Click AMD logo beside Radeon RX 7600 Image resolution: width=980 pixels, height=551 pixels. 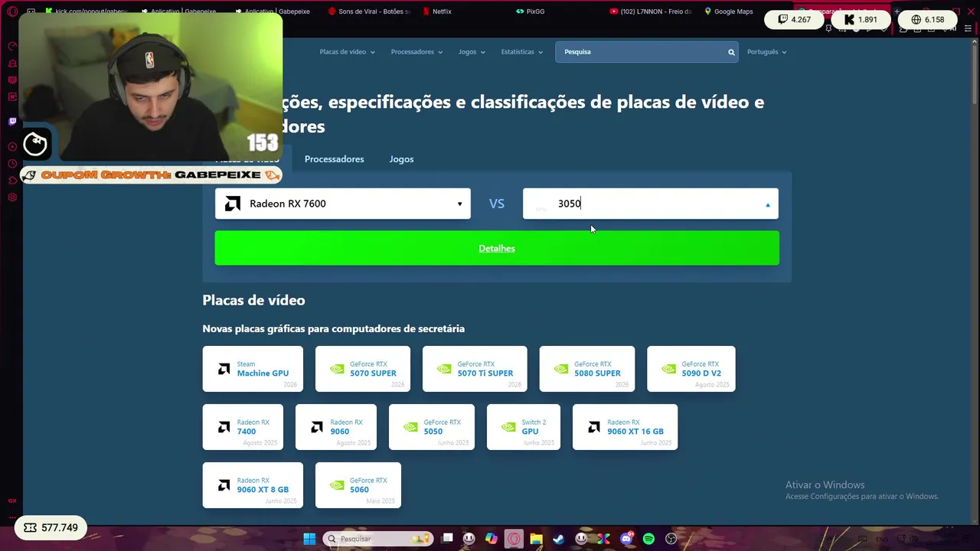click(233, 204)
